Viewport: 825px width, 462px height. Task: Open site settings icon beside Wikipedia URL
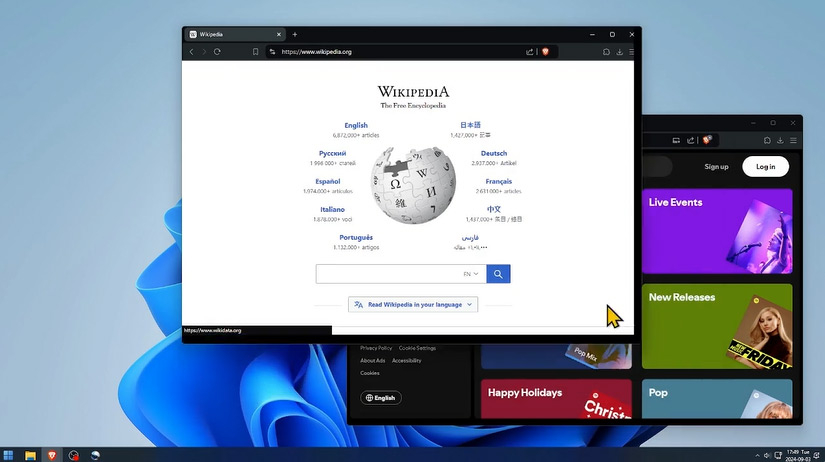click(272, 52)
